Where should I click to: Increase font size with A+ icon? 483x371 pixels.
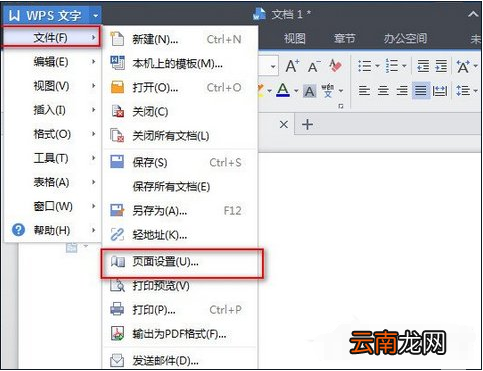click(x=292, y=66)
